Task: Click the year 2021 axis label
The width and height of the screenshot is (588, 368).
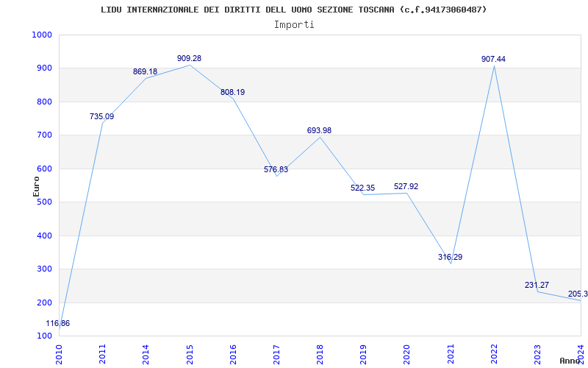Action: [x=451, y=354]
